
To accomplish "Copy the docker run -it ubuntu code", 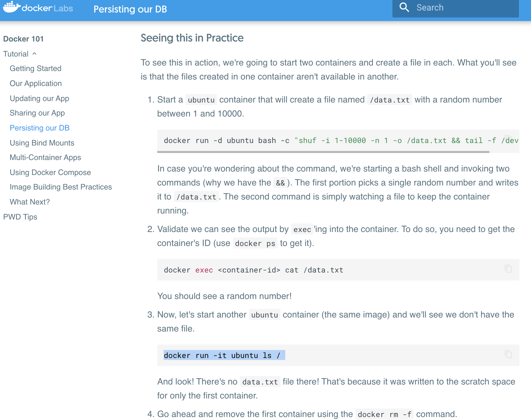I will coord(508,354).
